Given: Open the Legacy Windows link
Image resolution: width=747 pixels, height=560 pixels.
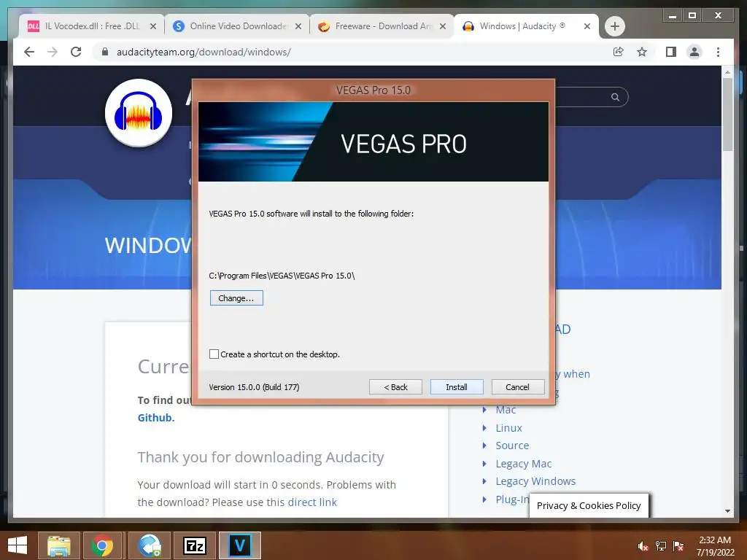Looking at the screenshot, I should click(535, 481).
